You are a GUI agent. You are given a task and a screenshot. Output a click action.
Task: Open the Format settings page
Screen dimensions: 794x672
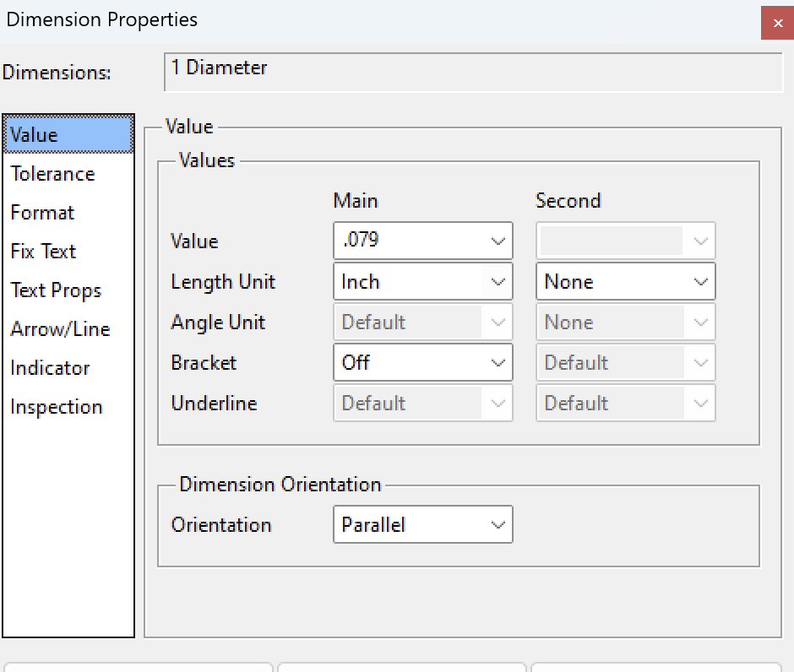[42, 212]
